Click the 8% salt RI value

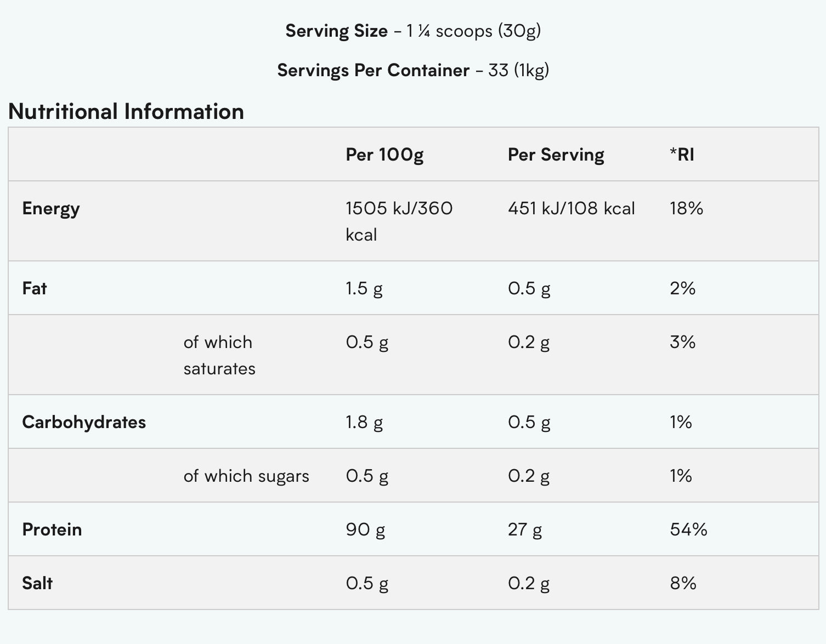pyautogui.click(x=683, y=583)
